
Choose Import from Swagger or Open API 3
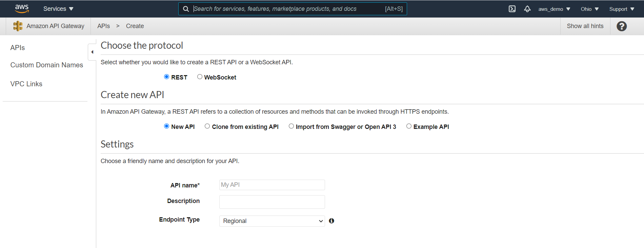point(291,126)
